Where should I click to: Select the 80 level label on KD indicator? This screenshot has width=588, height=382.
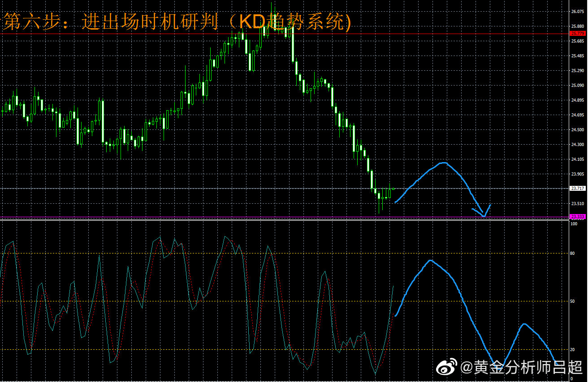[572, 253]
